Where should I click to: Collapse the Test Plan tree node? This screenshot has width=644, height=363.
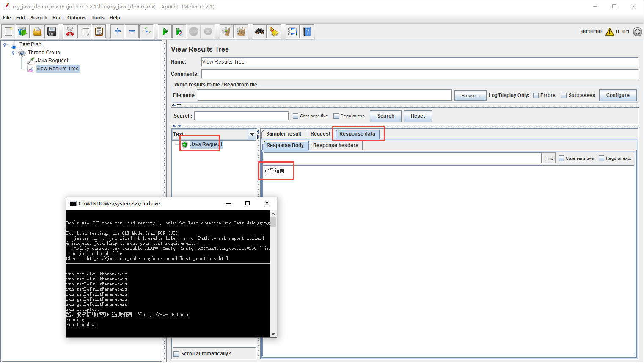(x=5, y=44)
